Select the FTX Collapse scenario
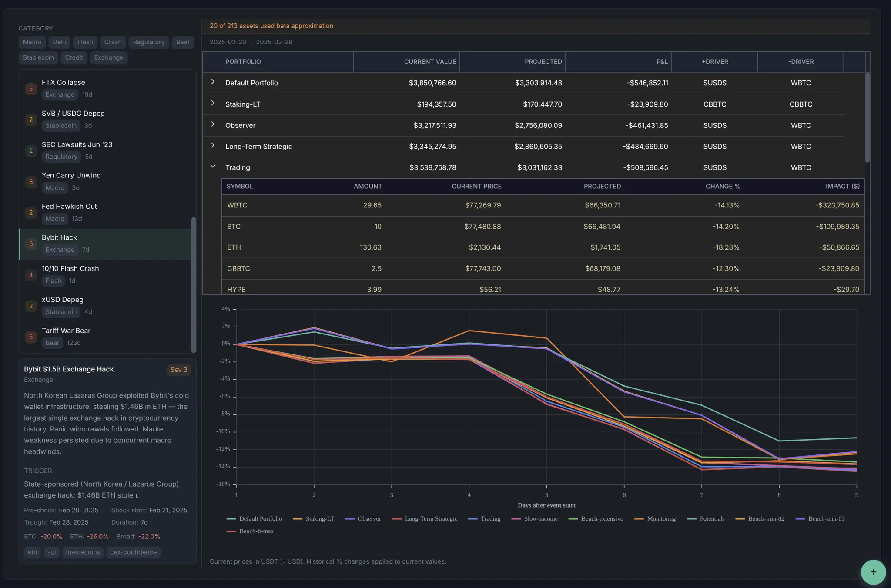Viewport: 891px width, 588px height. (105, 89)
